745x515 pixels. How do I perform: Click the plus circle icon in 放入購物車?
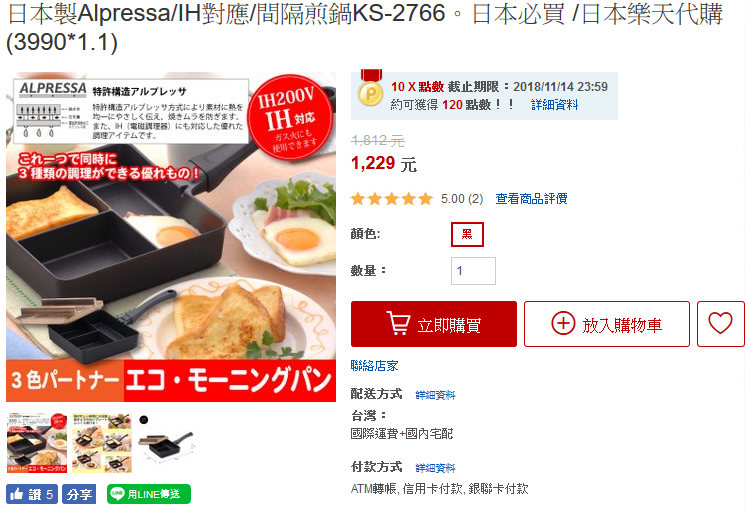(563, 324)
